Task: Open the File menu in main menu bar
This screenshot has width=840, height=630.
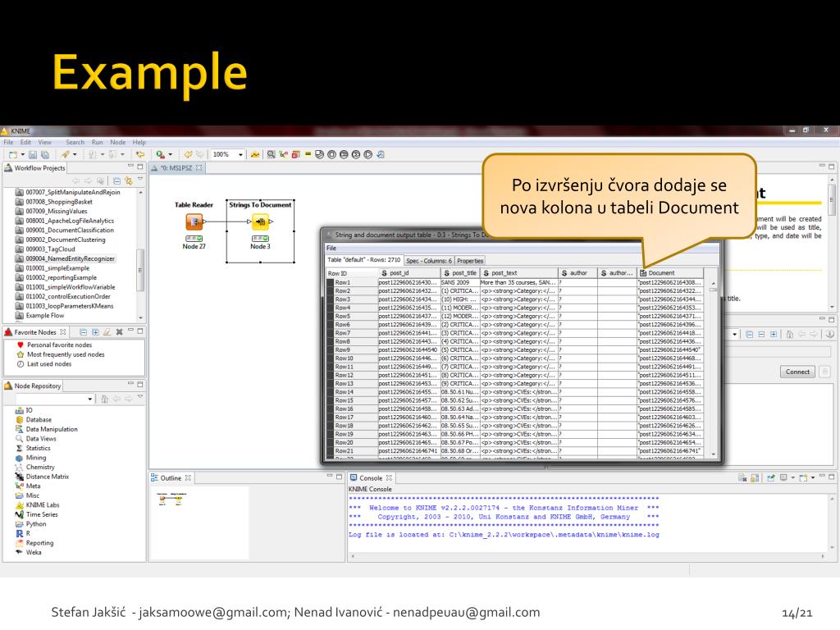Action: [8, 143]
